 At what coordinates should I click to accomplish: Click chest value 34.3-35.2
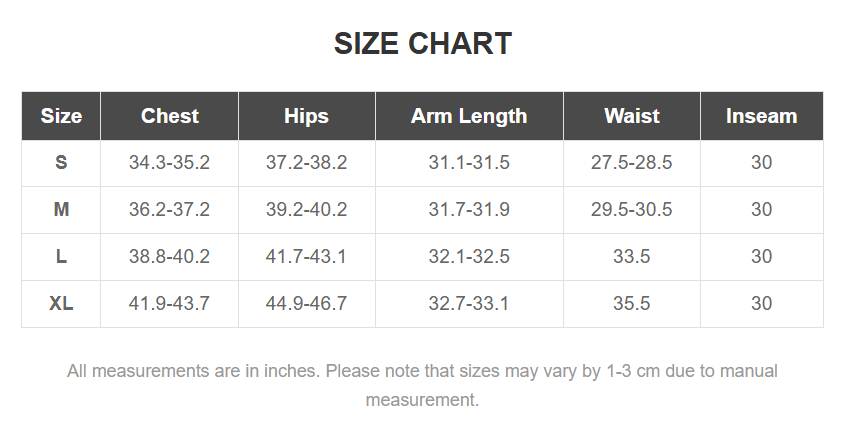tap(169, 163)
